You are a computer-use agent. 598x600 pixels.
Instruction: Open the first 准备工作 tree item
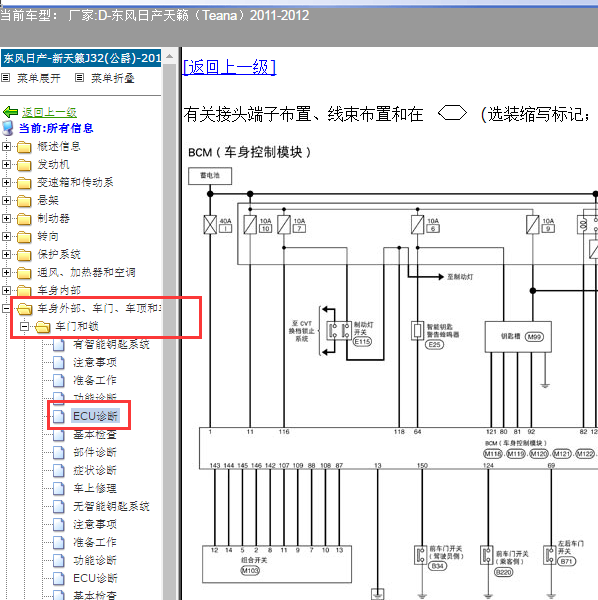[x=95, y=380]
